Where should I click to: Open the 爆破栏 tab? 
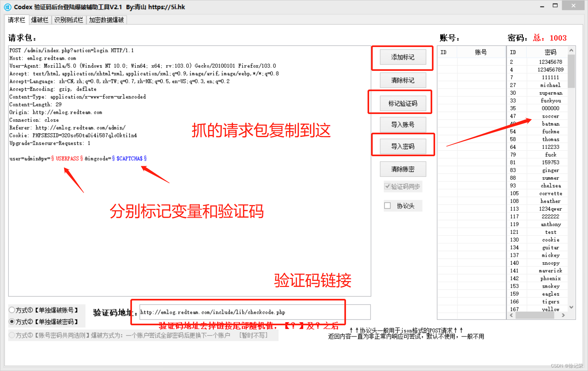click(x=40, y=20)
